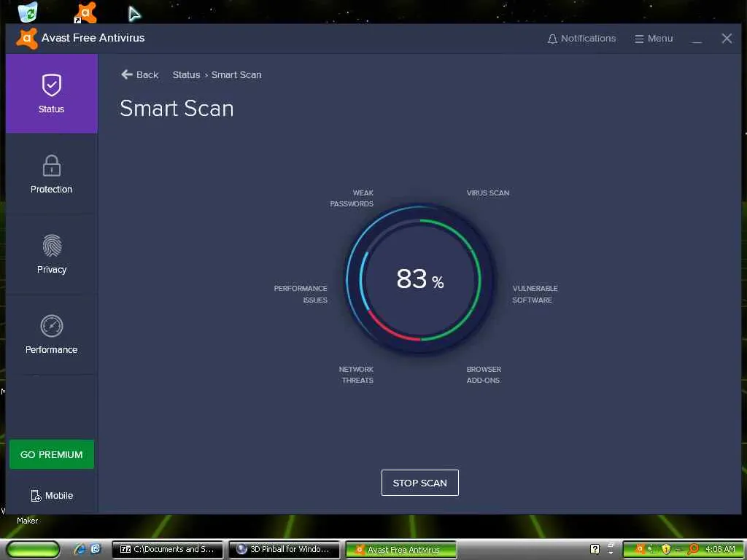Viewport: 747px width, 560px height.
Task: Click the GO PREMIUM button
Action: pyautogui.click(x=52, y=454)
